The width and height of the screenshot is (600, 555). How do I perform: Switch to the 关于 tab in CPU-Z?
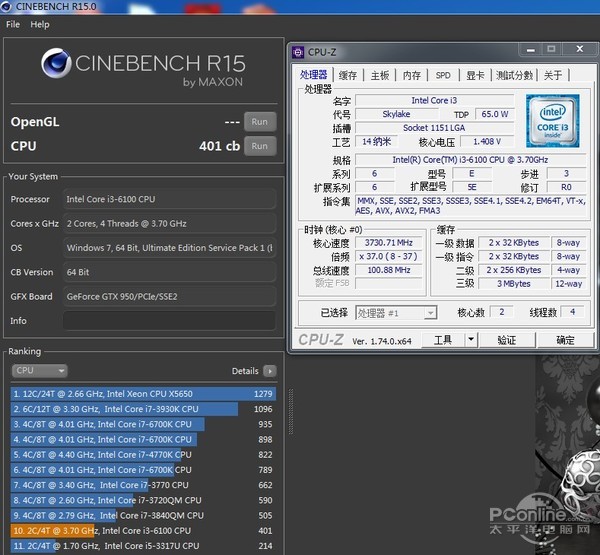tap(553, 75)
